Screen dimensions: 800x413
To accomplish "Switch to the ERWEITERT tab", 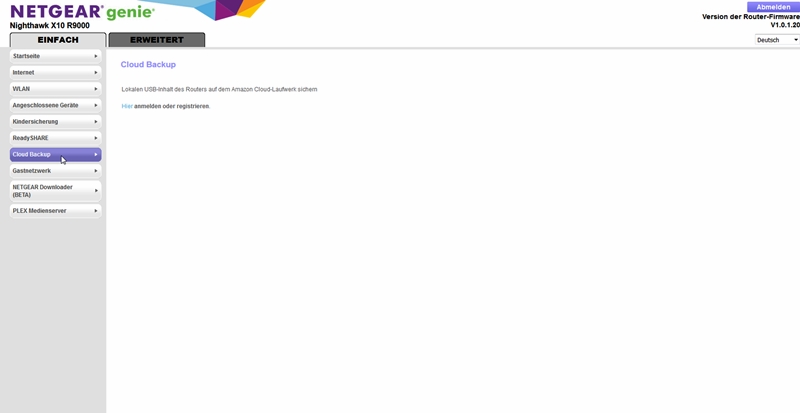I will 156,40.
